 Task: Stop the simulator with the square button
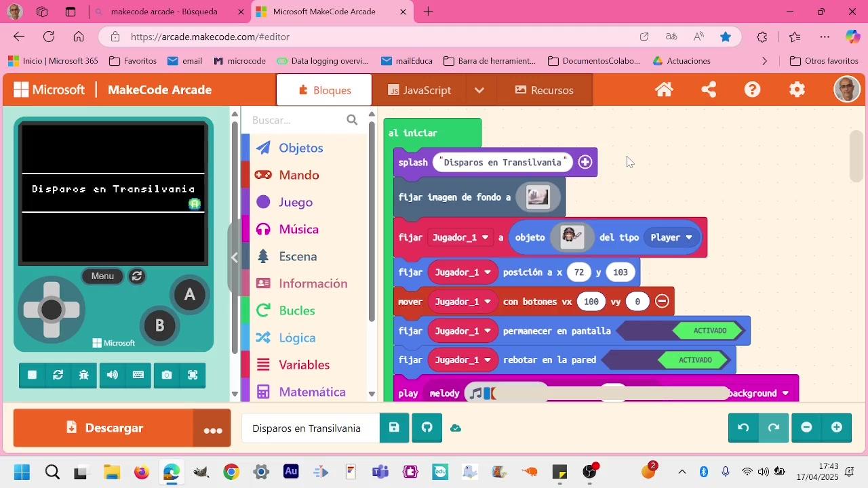coord(32,375)
